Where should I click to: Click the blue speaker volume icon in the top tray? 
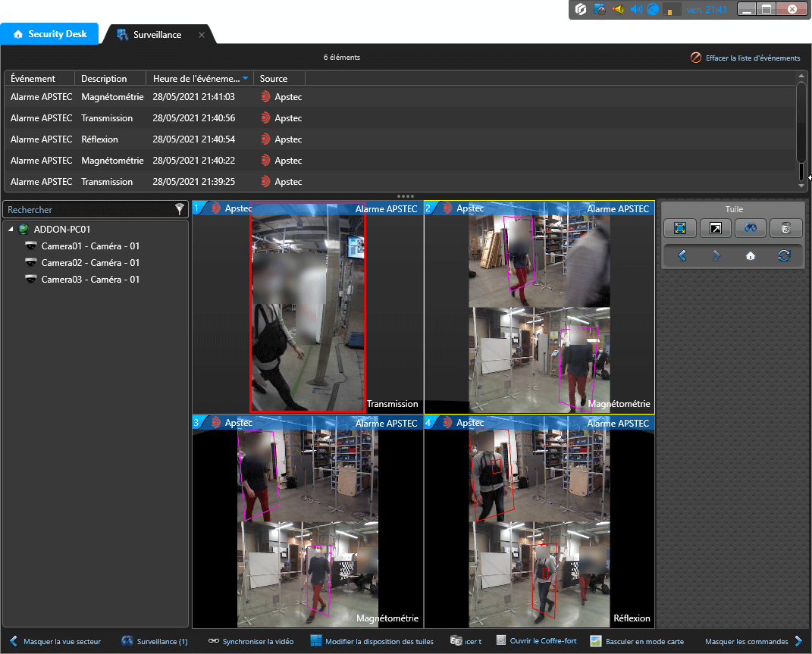coord(636,10)
